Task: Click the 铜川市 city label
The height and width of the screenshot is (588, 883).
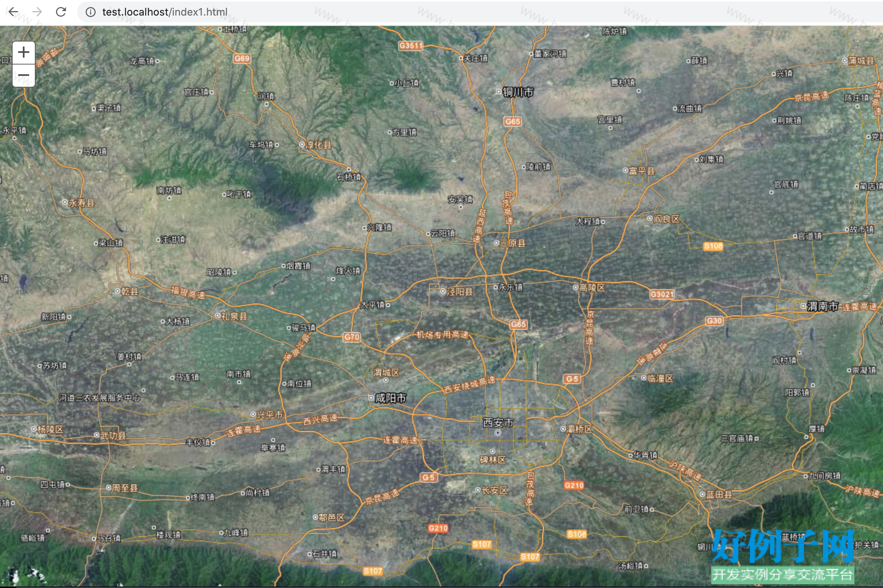Action: point(518,92)
